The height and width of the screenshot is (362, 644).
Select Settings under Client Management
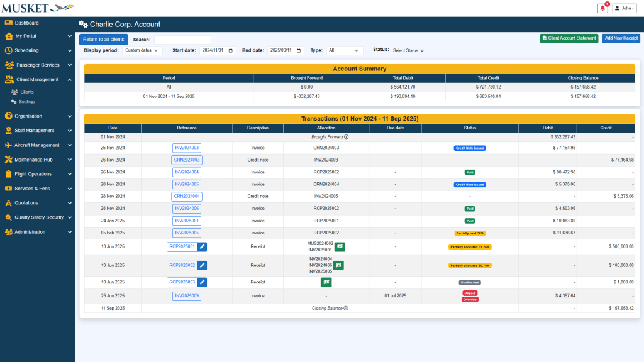pos(26,101)
